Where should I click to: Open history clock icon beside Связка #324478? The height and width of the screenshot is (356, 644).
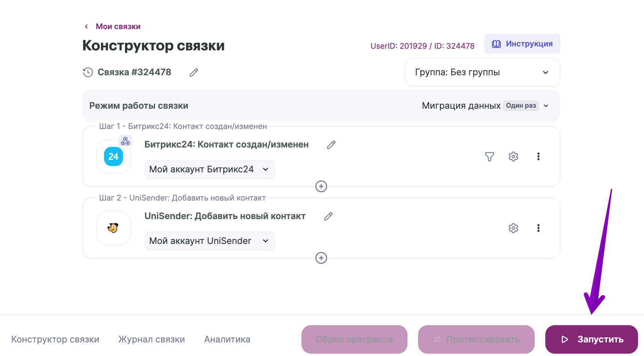tap(88, 72)
